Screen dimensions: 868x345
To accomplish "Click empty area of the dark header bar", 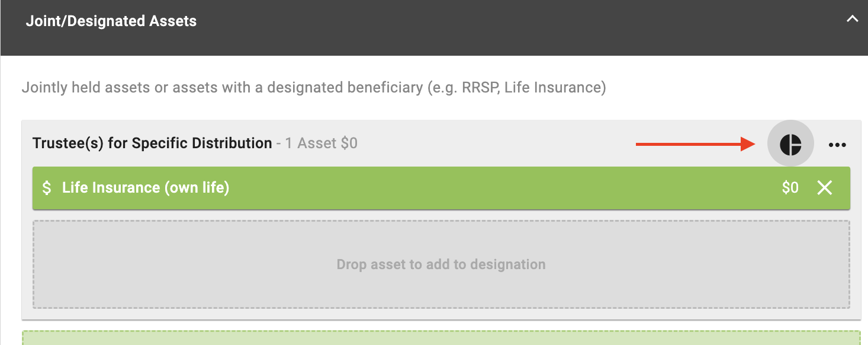I will coord(521,27).
